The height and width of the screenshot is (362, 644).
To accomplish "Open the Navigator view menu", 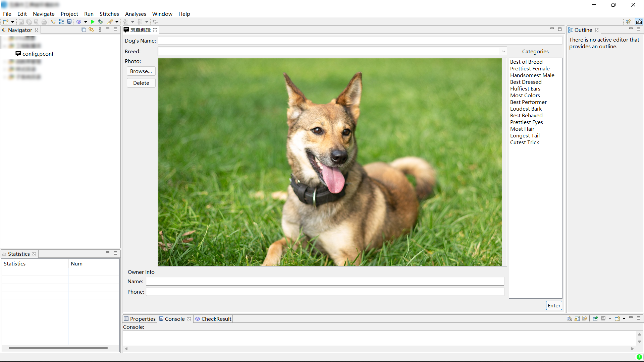I will 100,30.
